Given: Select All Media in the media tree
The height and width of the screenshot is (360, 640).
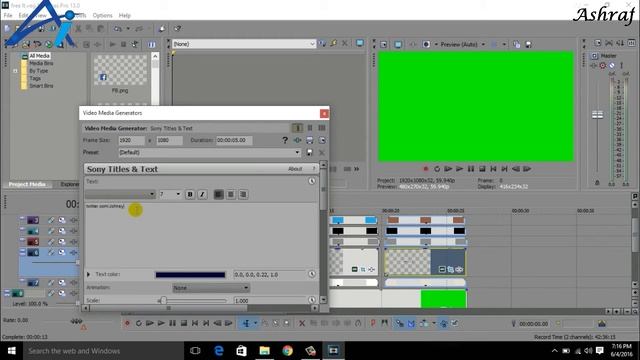Looking at the screenshot, I should (x=40, y=56).
